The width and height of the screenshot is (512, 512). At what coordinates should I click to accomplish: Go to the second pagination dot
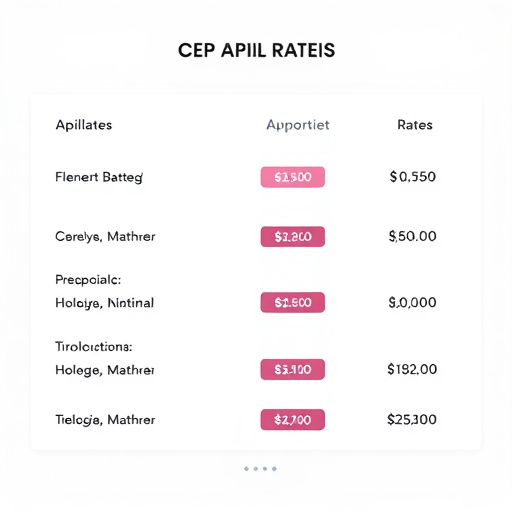pyautogui.click(x=256, y=469)
